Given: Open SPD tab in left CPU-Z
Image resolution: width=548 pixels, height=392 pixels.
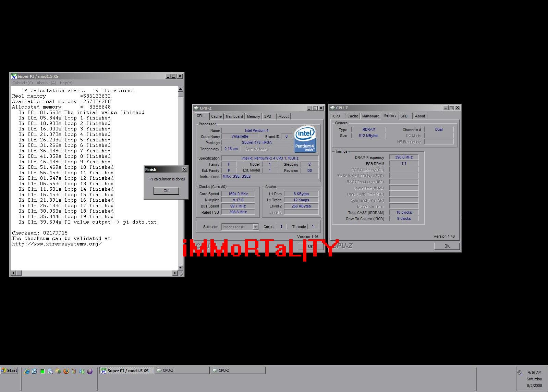Looking at the screenshot, I should pyautogui.click(x=268, y=116).
